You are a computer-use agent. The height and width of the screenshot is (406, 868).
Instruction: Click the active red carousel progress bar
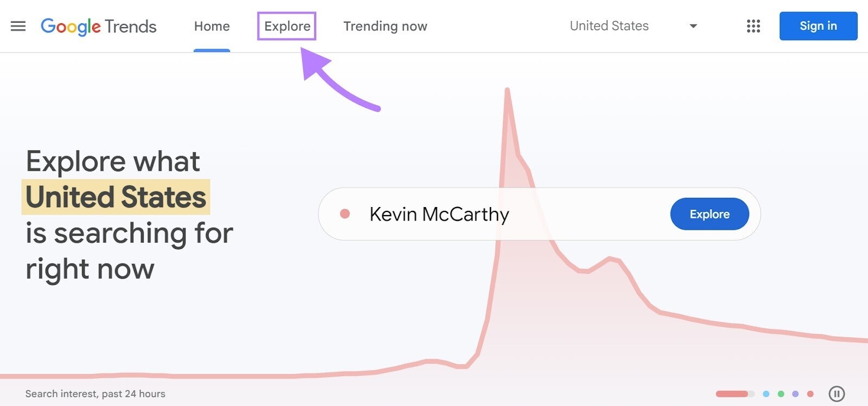click(x=732, y=394)
